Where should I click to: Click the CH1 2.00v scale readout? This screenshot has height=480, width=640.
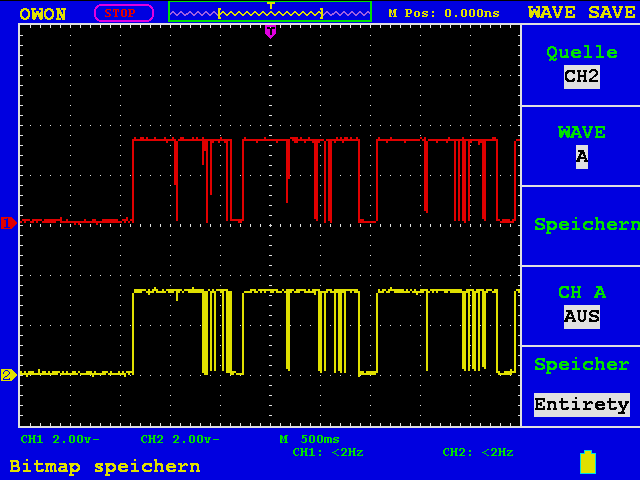point(60,439)
